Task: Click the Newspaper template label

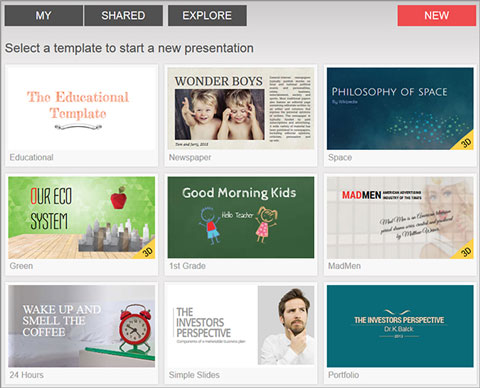Action: (x=190, y=157)
